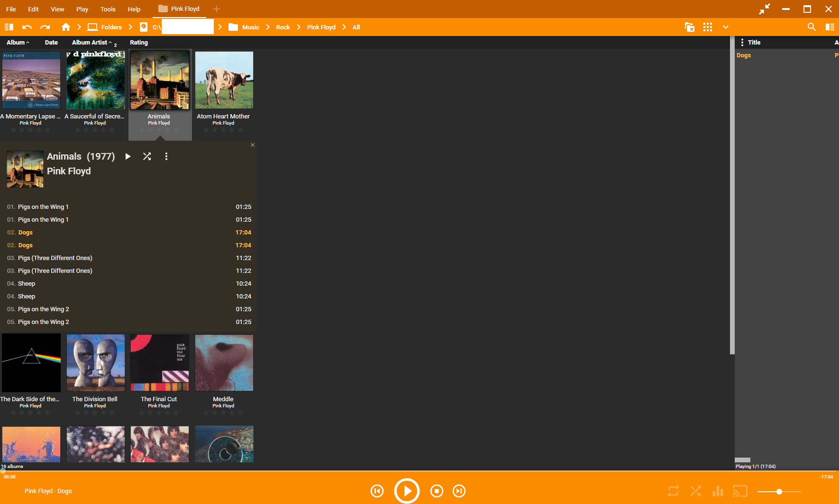839x504 pixels.
Task: Sort albums by Rating header
Action: coord(139,43)
